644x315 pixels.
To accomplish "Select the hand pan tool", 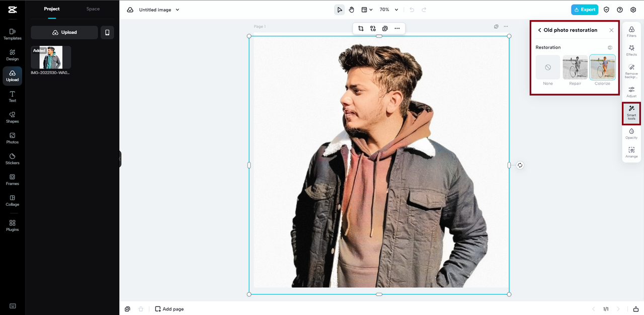I will tap(352, 10).
